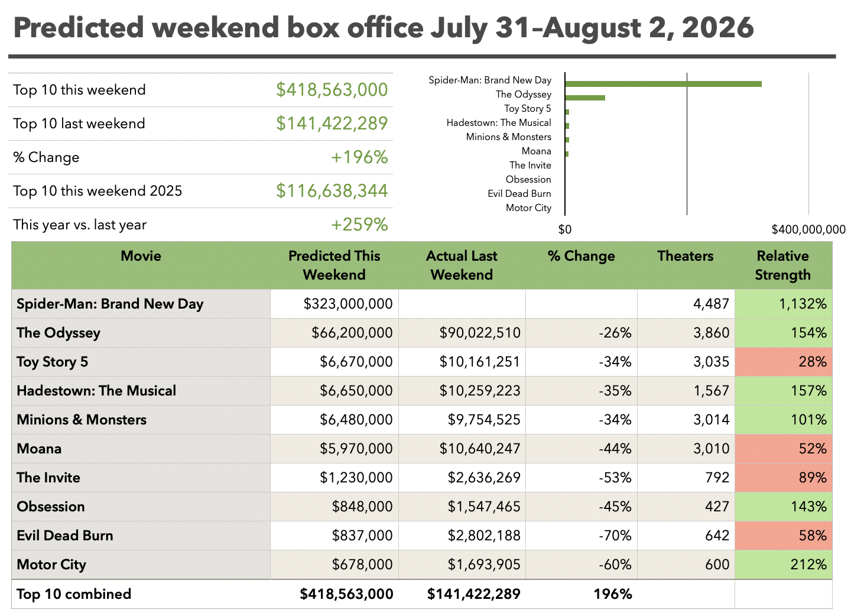The width and height of the screenshot is (851, 616).
Task: Select the 'Theaters' column header
Action: click(x=686, y=265)
